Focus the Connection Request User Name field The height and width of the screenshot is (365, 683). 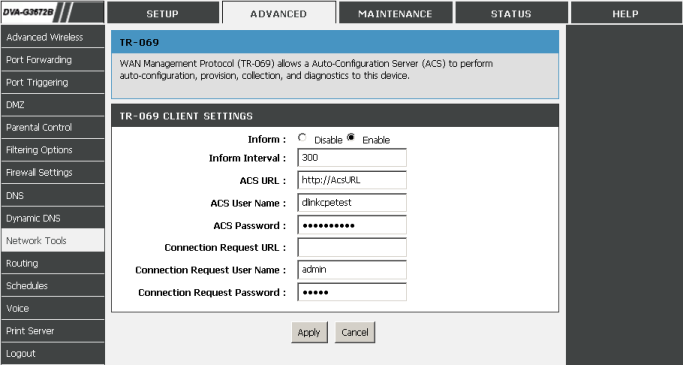click(x=352, y=270)
